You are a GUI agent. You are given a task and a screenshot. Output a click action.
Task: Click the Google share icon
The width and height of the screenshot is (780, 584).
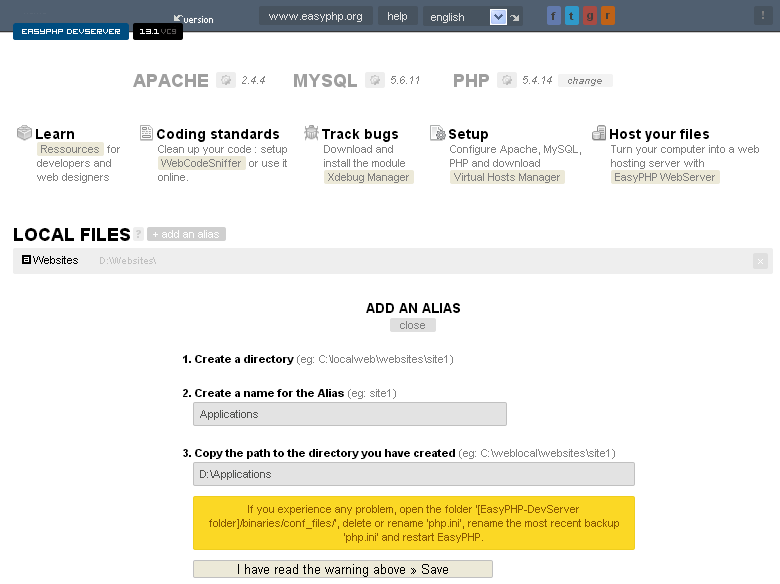click(589, 16)
